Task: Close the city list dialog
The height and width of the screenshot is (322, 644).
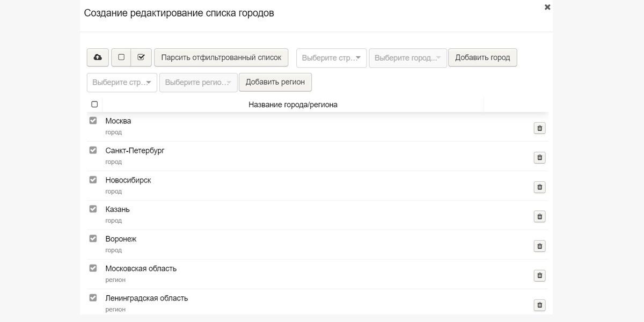Action: click(547, 7)
